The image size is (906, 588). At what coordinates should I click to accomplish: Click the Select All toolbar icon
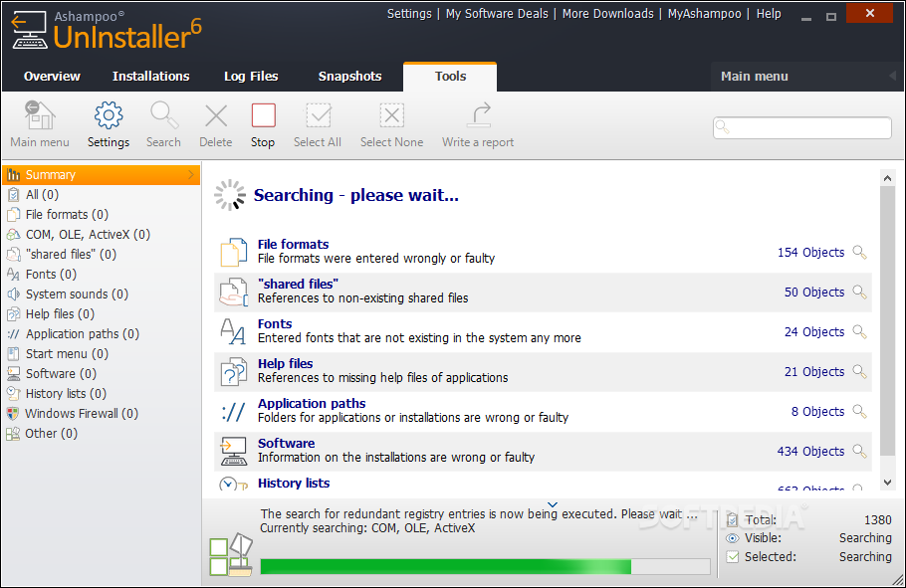318,115
